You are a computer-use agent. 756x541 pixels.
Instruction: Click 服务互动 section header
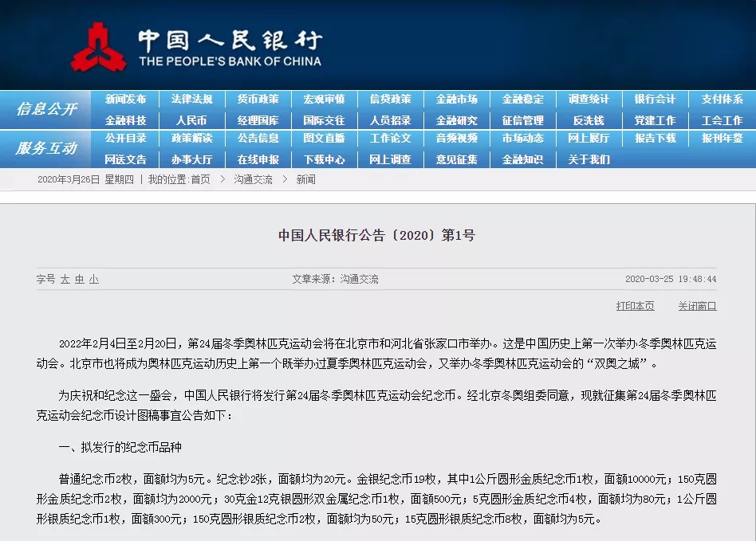[x=46, y=148]
